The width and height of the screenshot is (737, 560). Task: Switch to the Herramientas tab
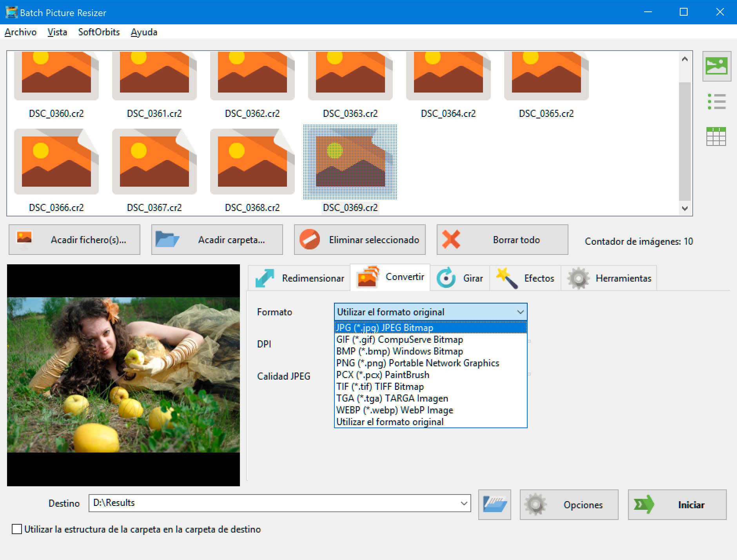click(609, 278)
